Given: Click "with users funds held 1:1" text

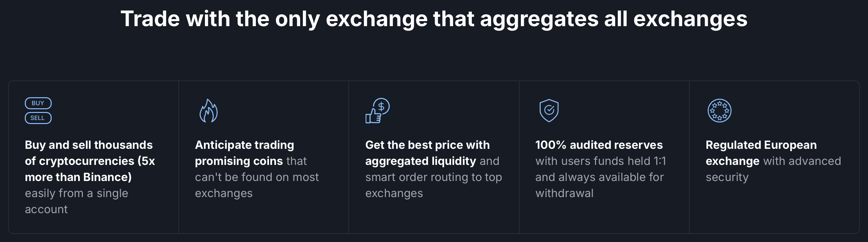Looking at the screenshot, I should pos(600,161).
